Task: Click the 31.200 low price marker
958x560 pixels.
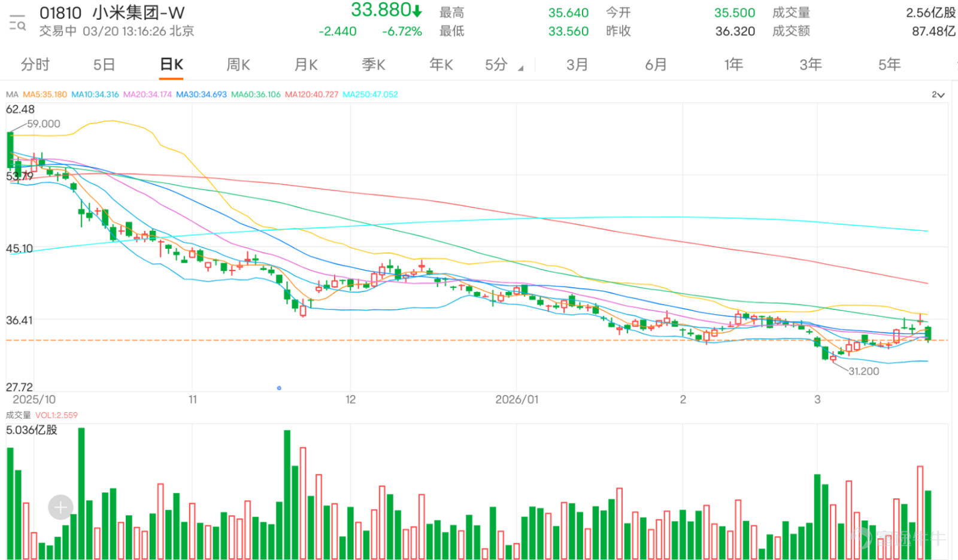Action: tap(863, 372)
